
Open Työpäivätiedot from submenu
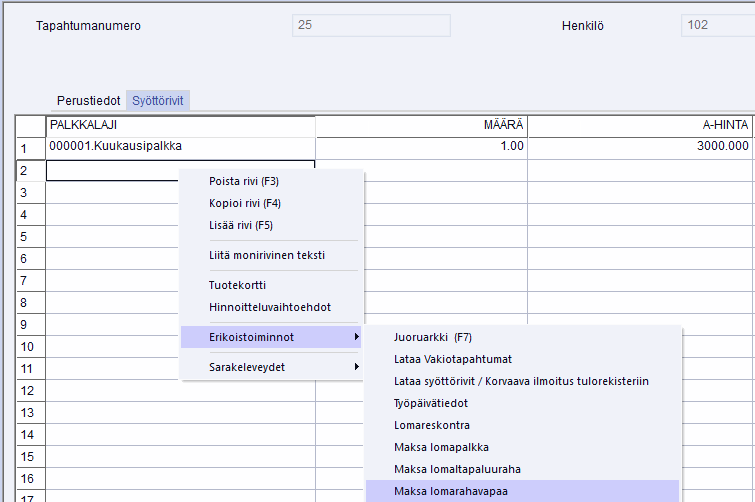(431, 403)
